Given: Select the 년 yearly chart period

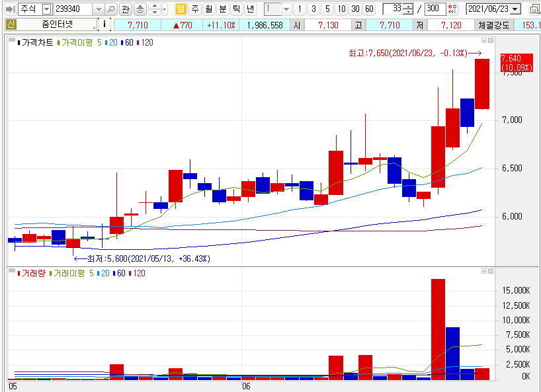Looking at the screenshot, I should pos(251,9).
